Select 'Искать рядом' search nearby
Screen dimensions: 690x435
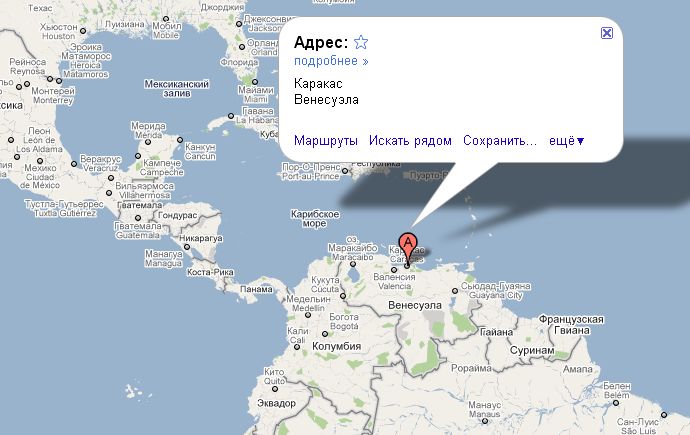[410, 141]
